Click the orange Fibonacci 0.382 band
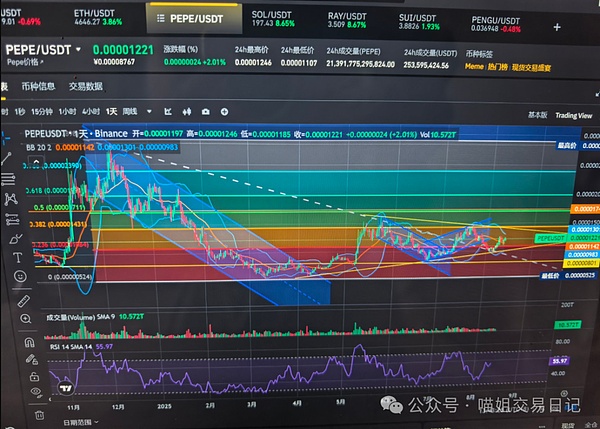Viewport: 600px width, 429px height. tap(300, 227)
